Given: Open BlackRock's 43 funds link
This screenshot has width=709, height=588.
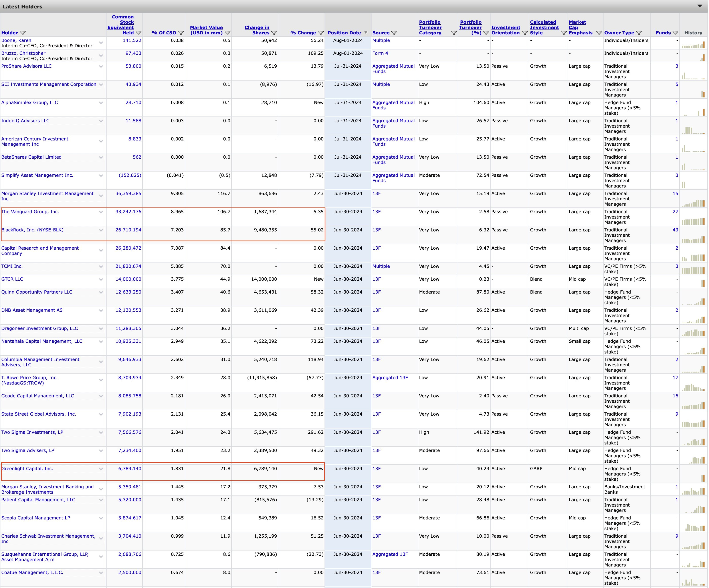Looking at the screenshot, I should point(675,230).
